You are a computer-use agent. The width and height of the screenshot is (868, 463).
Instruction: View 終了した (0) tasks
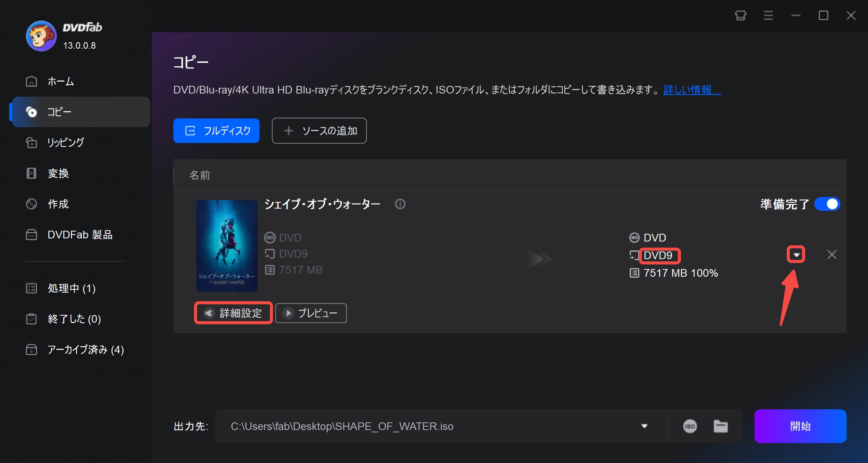tap(81, 319)
